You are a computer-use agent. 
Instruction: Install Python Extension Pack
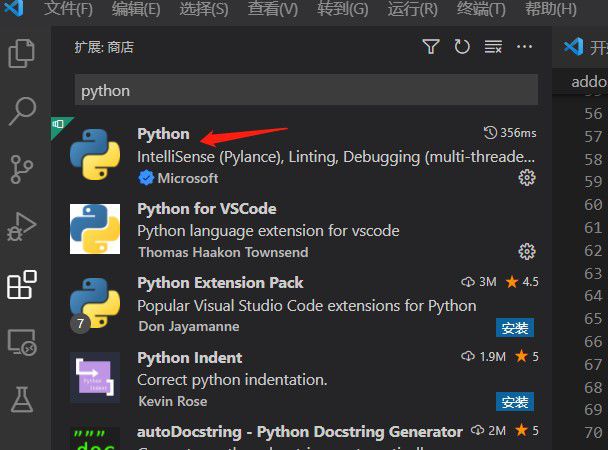click(x=515, y=328)
